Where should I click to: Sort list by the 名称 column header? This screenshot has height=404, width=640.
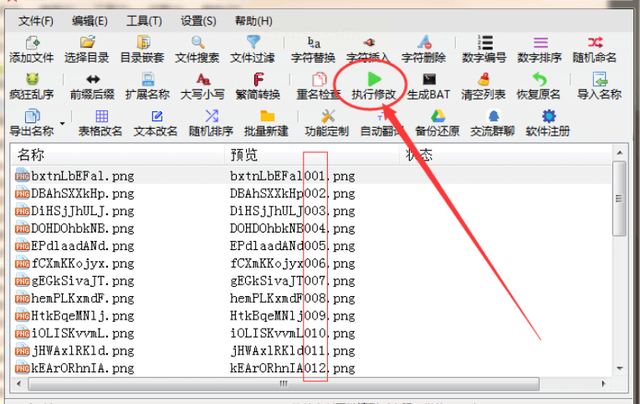[x=118, y=155]
